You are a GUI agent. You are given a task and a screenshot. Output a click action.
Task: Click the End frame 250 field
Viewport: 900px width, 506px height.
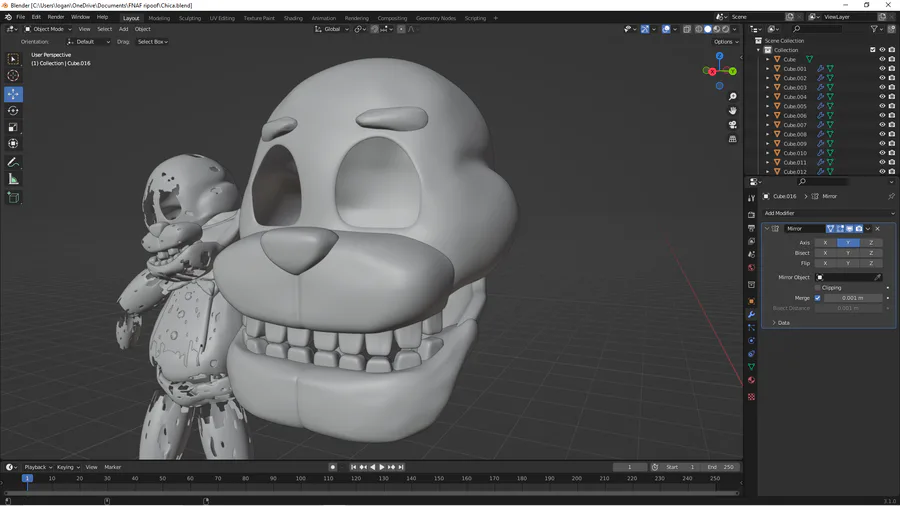pos(721,467)
